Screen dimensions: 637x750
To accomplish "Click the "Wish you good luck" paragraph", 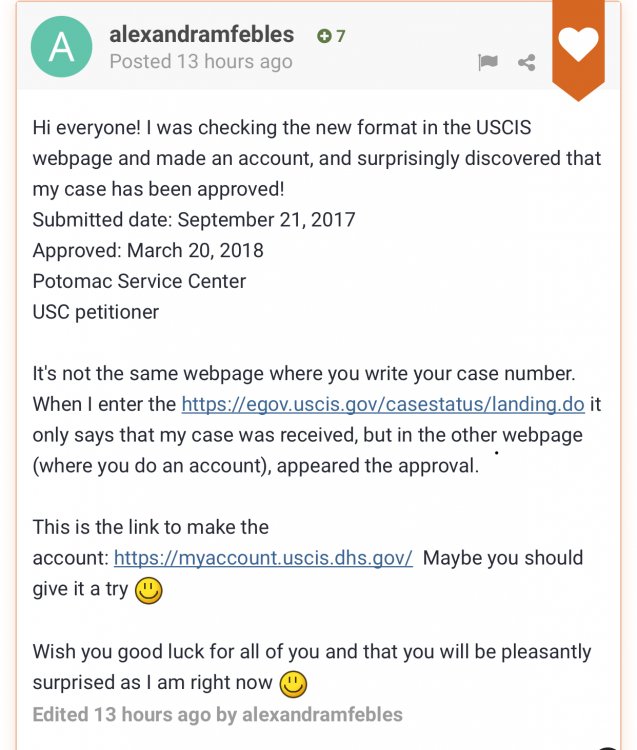I will tap(312, 667).
